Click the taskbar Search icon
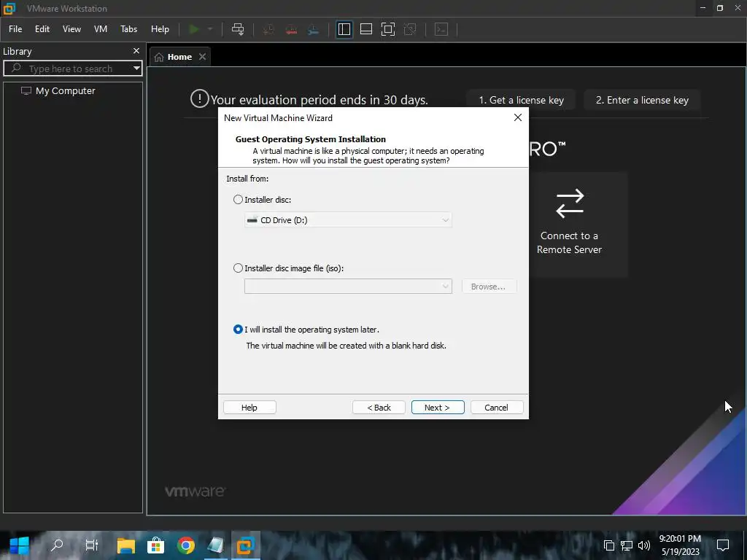 (57, 545)
